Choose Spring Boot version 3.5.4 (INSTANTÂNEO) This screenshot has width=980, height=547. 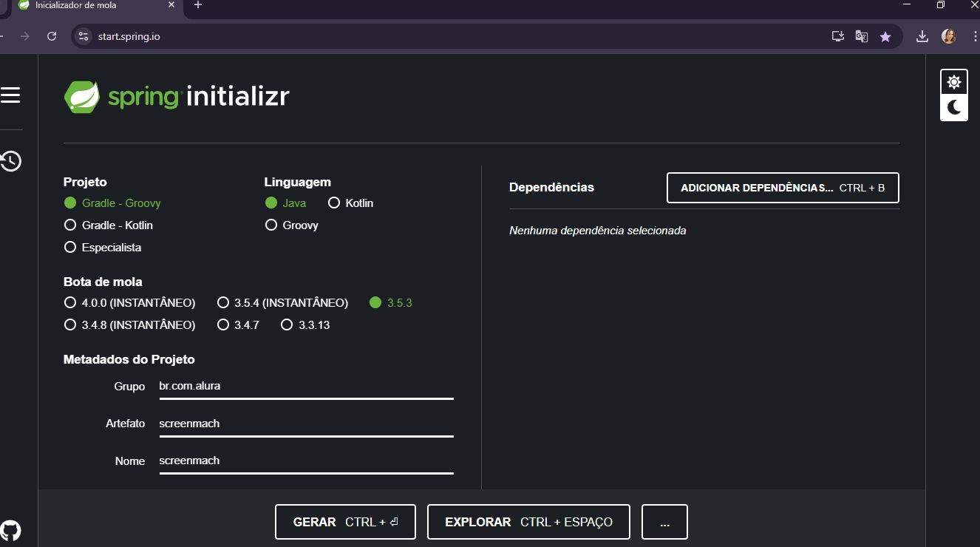282,302
